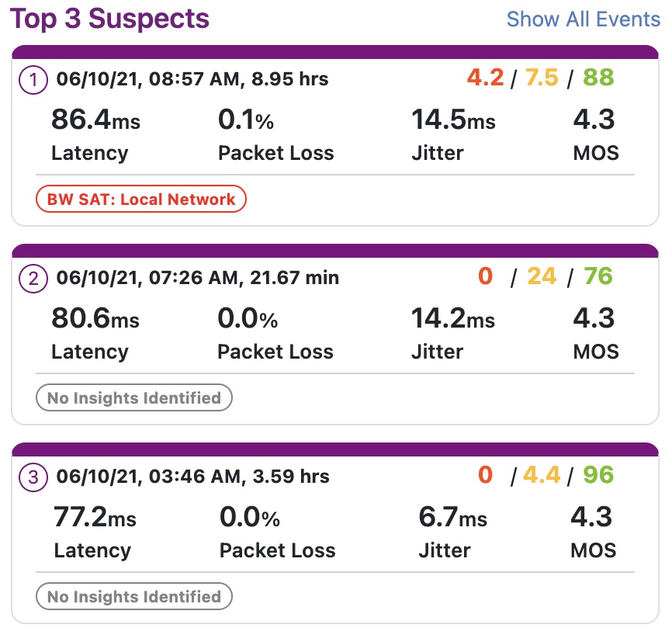Click the red 4.2 score value
Viewport: 672px width, 635px height.
click(485, 78)
